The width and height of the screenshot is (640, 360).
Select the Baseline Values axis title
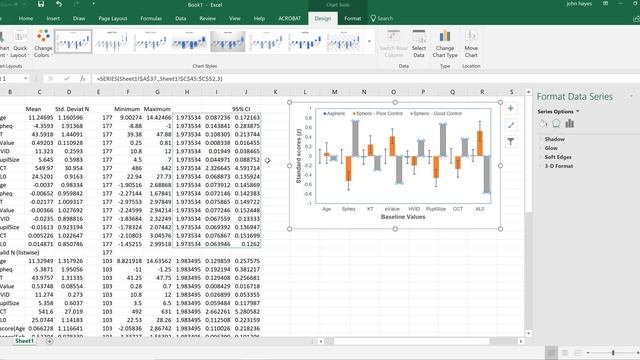point(403,217)
